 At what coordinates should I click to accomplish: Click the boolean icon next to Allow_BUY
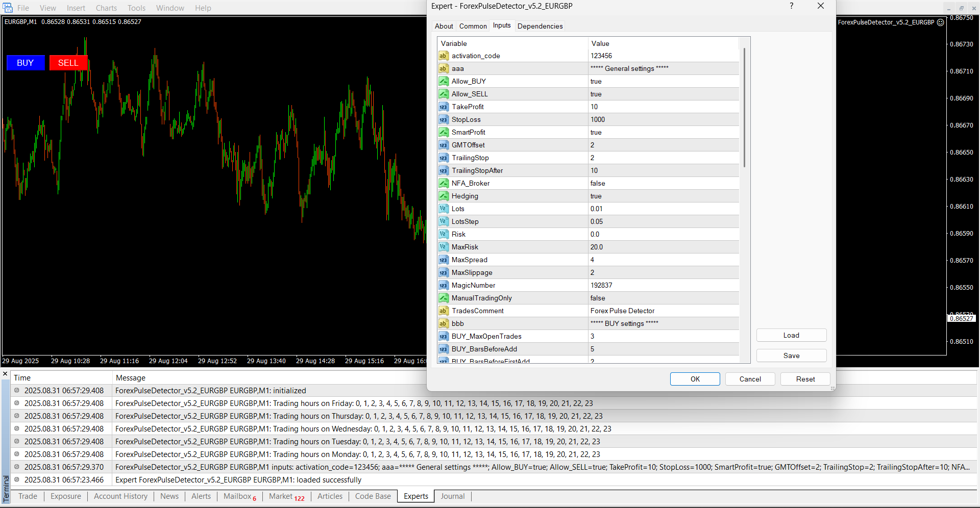point(443,82)
